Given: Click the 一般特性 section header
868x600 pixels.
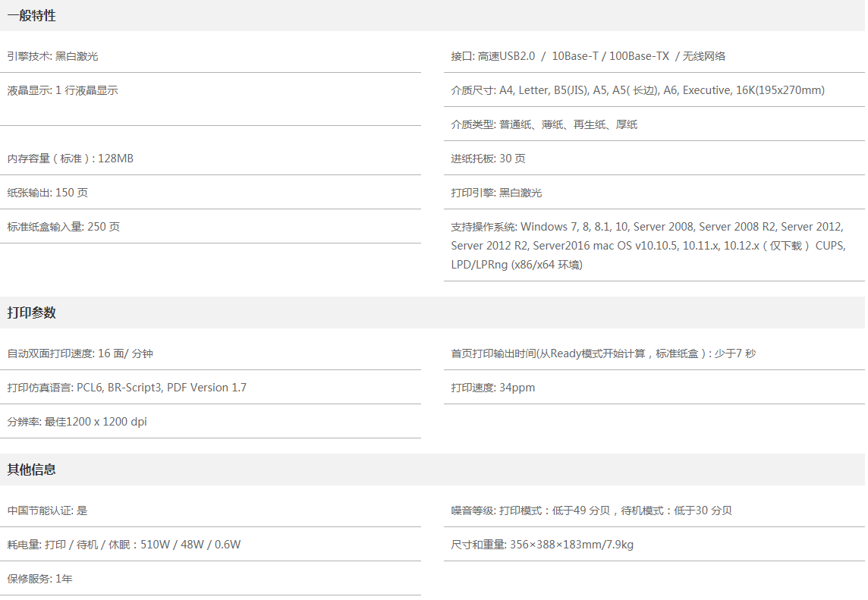Looking at the screenshot, I should pyautogui.click(x=32, y=16).
